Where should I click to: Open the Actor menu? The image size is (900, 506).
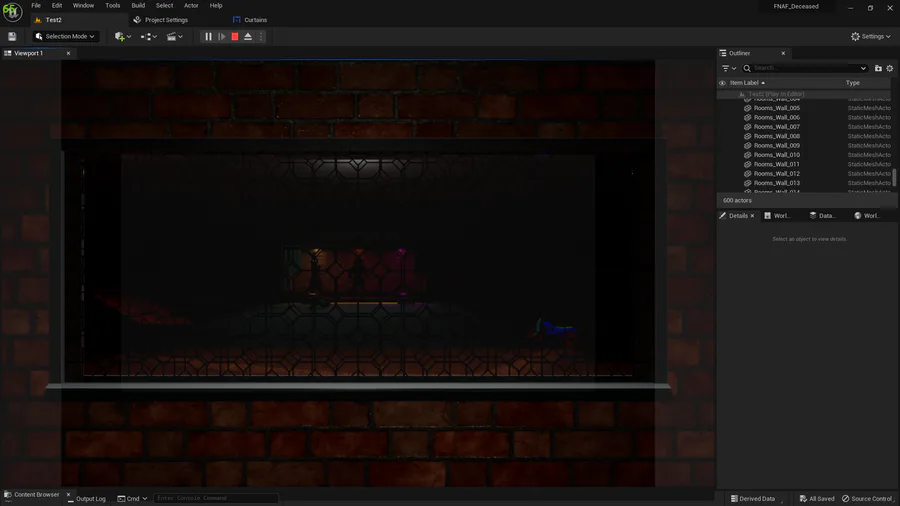(x=191, y=6)
